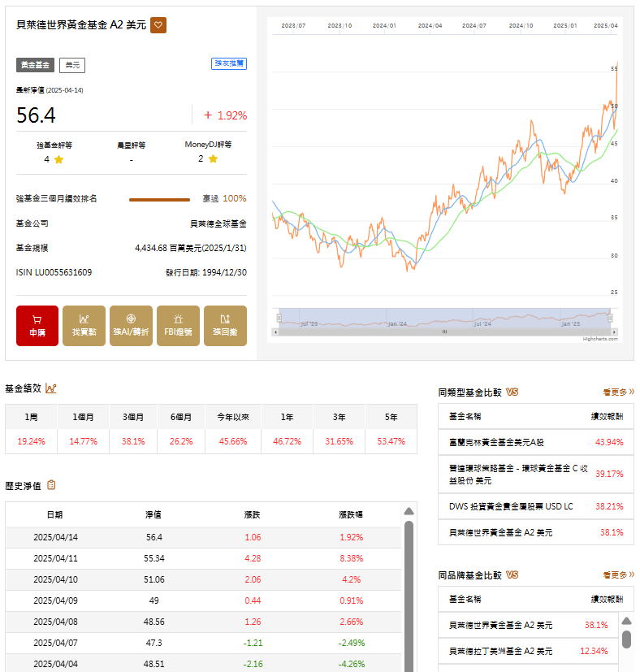Open 晉達環球策略基金 環球黃金基金 C link
This screenshot has width=640, height=672.
pyautogui.click(x=518, y=474)
